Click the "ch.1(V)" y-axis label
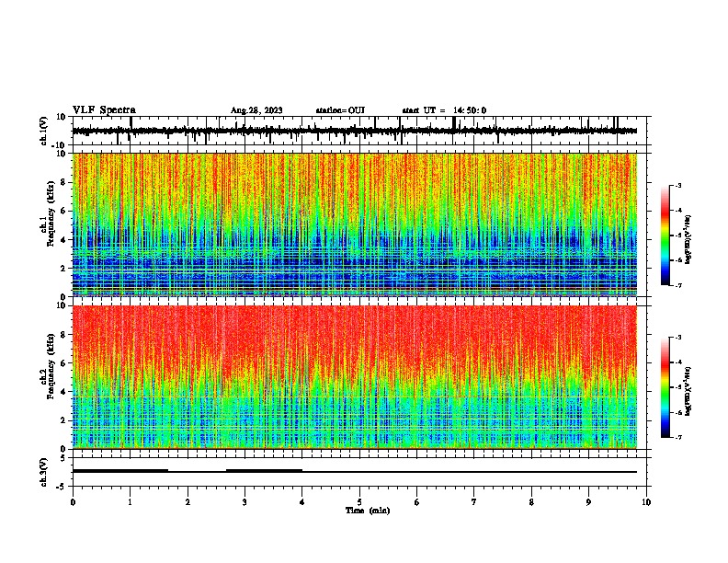The width and height of the screenshot is (728, 563). [43, 131]
